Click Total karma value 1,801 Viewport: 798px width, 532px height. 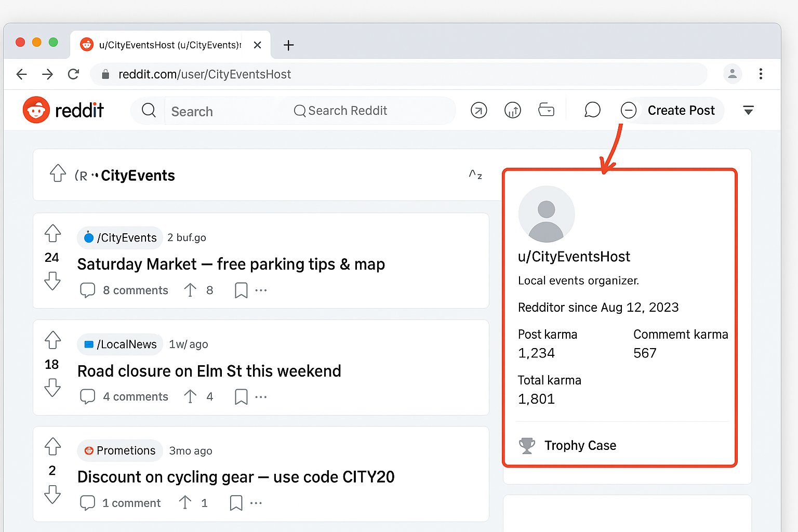point(537,399)
